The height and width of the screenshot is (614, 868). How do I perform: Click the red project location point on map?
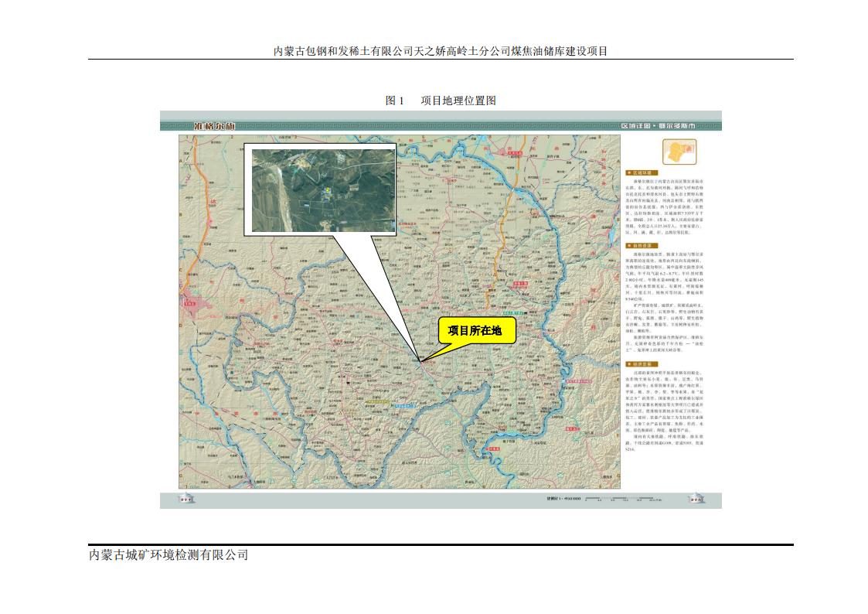click(x=420, y=362)
